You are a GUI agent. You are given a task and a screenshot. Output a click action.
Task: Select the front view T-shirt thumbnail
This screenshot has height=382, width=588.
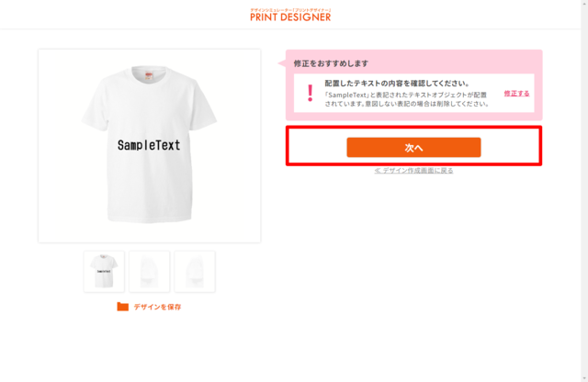(104, 272)
